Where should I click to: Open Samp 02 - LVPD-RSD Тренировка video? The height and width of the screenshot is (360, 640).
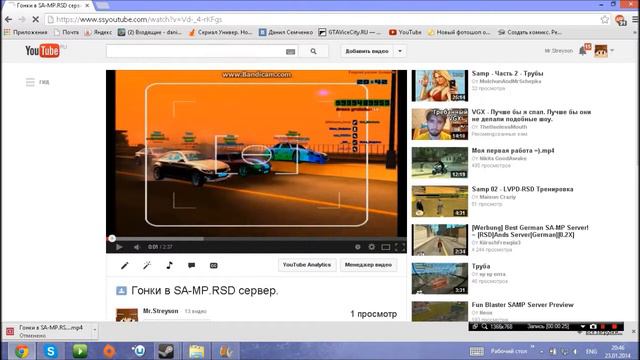pyautogui.click(x=522, y=189)
